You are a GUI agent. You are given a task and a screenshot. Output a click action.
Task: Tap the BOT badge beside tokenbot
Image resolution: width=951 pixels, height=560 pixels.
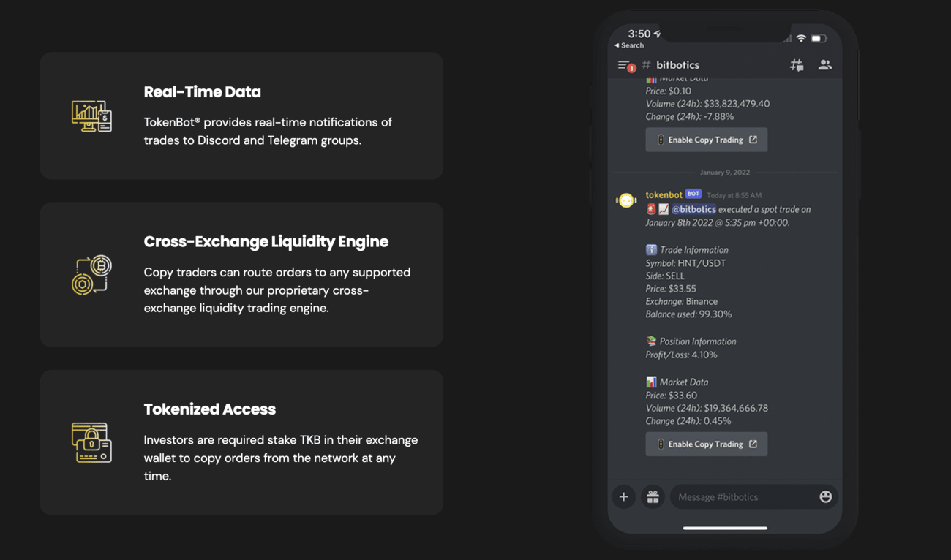[693, 194]
